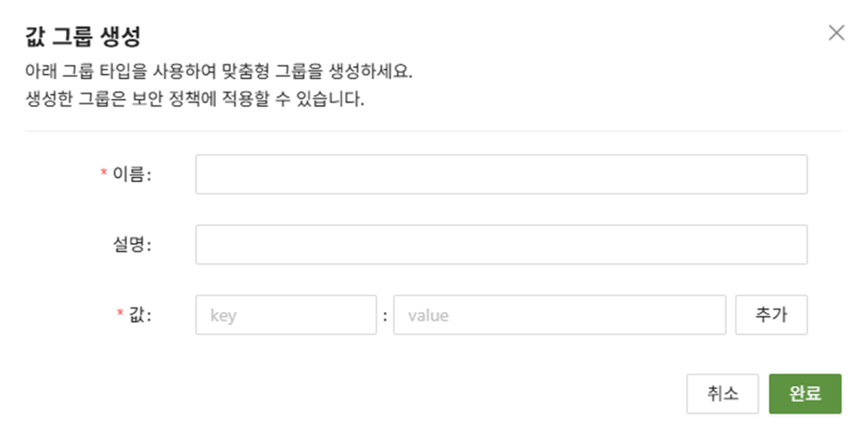Click the 값 그룹 생성 dialog title

84,35
